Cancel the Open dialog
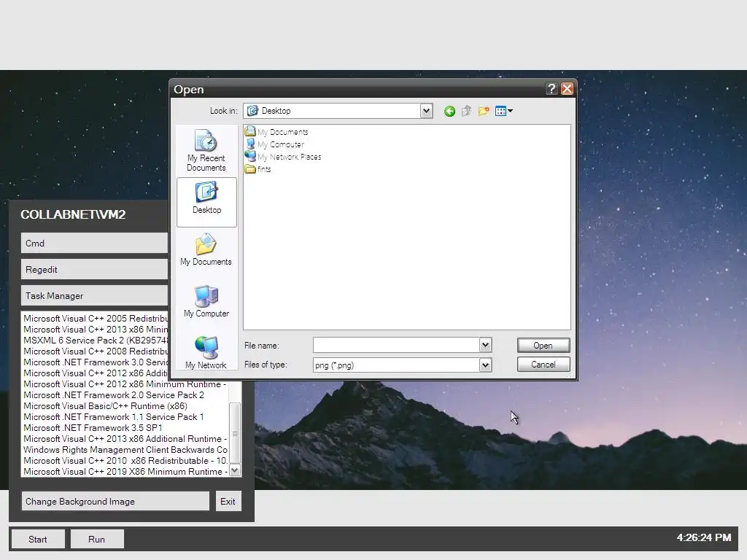The image size is (747, 560). coord(543,365)
